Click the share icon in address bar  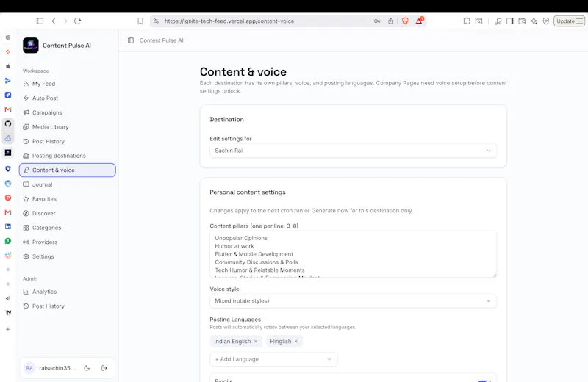click(x=391, y=21)
